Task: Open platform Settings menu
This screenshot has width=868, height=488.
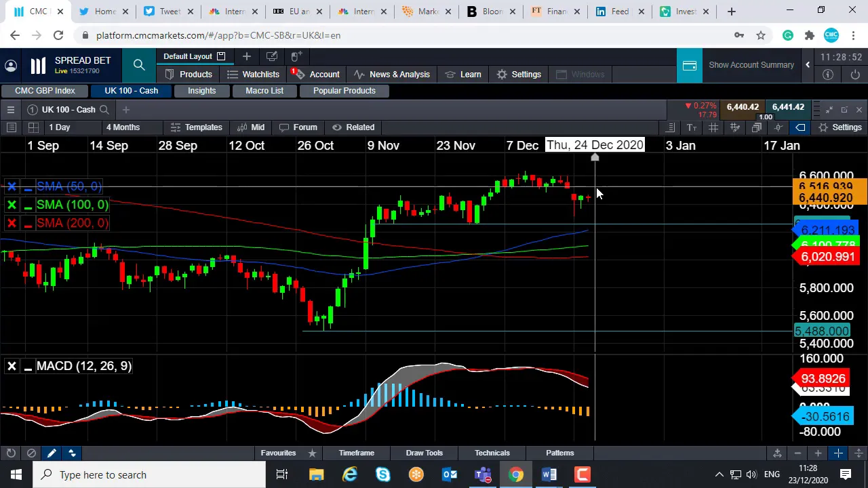Action: (519, 75)
